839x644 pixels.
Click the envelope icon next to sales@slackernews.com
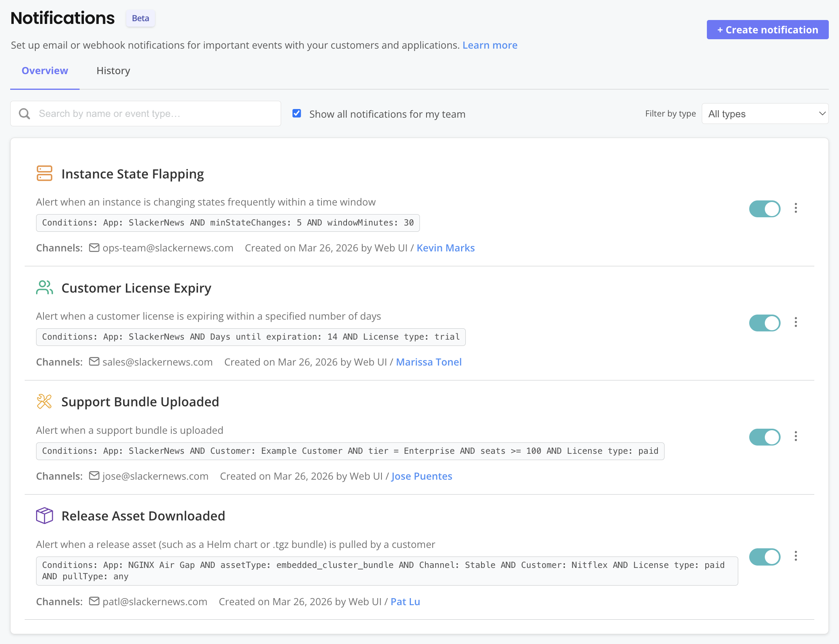point(94,362)
